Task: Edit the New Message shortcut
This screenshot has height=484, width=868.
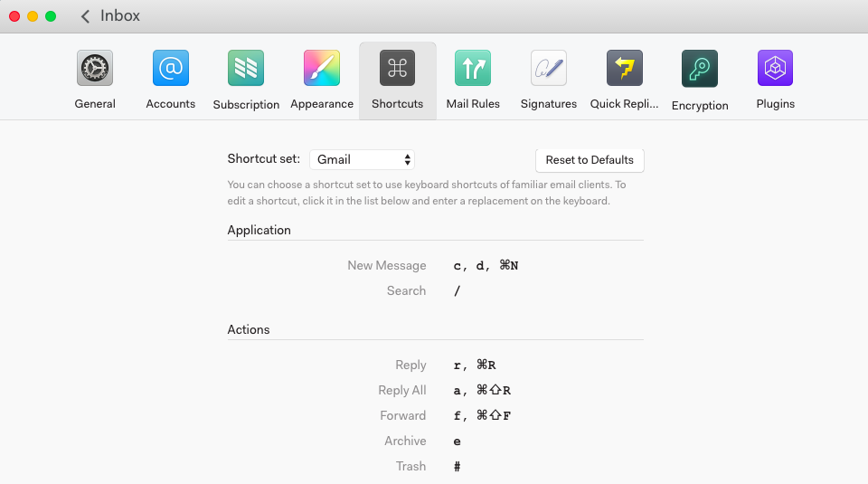Action: (x=486, y=266)
